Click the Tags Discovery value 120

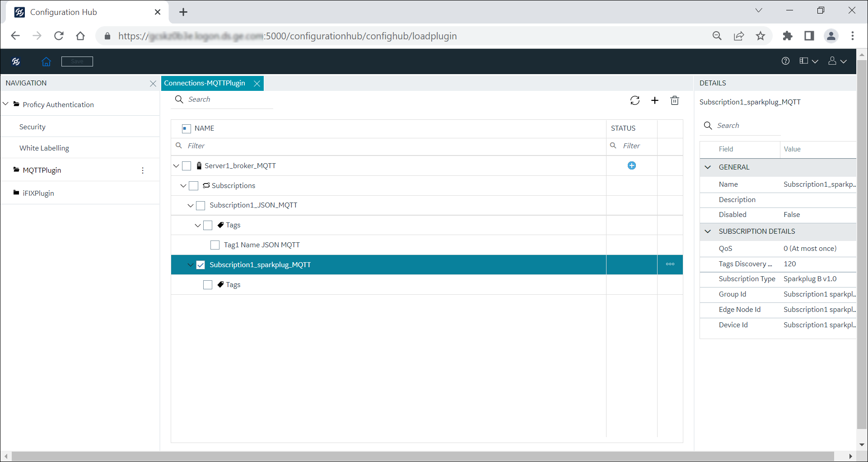click(x=790, y=264)
